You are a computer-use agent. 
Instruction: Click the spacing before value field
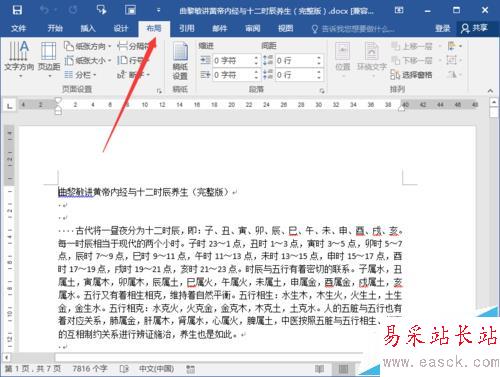tap(295, 60)
